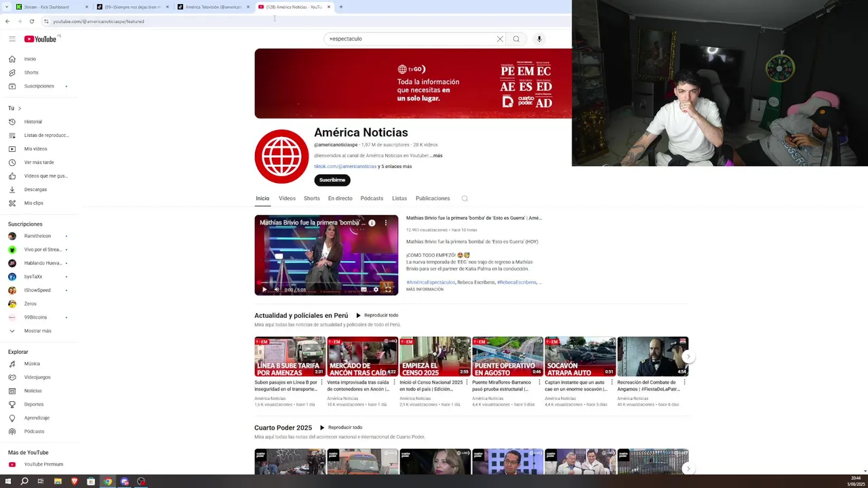Open Brave browser from the taskbar
Screen dimensions: 868x488
click(x=75, y=481)
